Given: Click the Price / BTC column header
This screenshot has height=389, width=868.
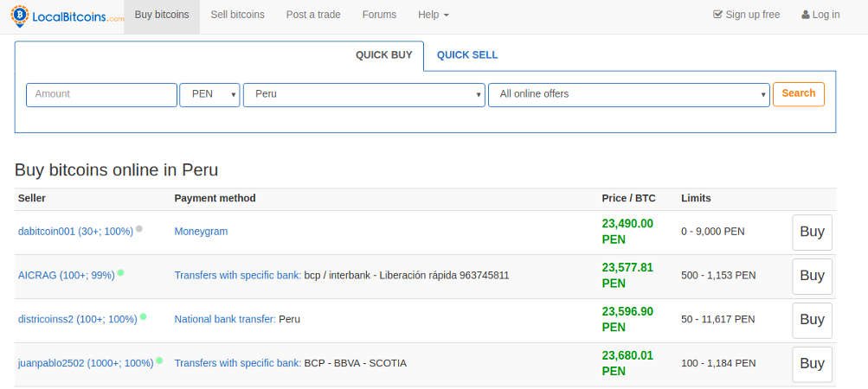Looking at the screenshot, I should [x=629, y=198].
